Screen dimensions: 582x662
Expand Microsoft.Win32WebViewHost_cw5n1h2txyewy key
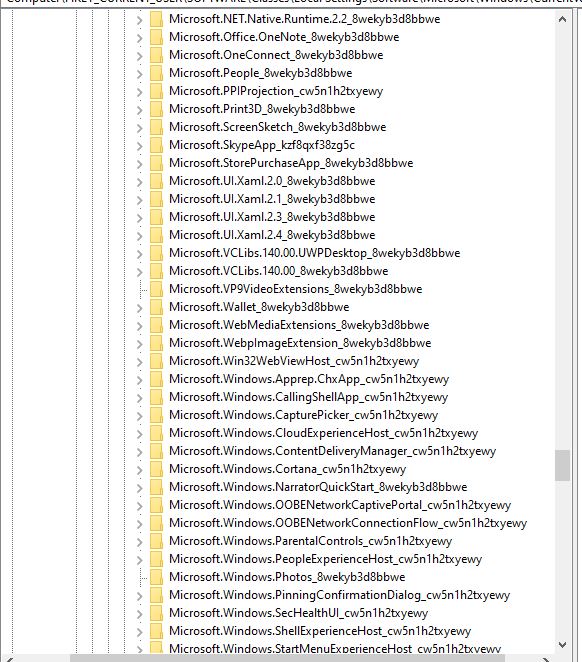(140, 361)
